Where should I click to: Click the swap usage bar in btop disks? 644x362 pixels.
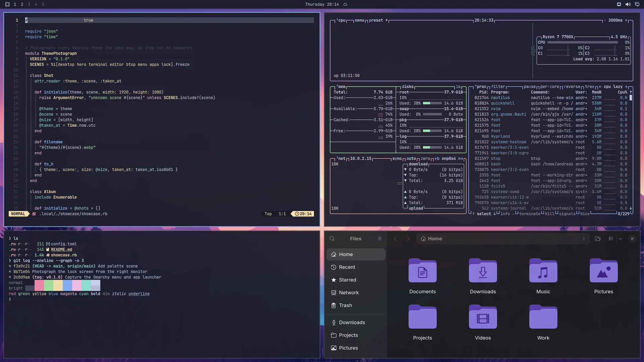point(432,114)
